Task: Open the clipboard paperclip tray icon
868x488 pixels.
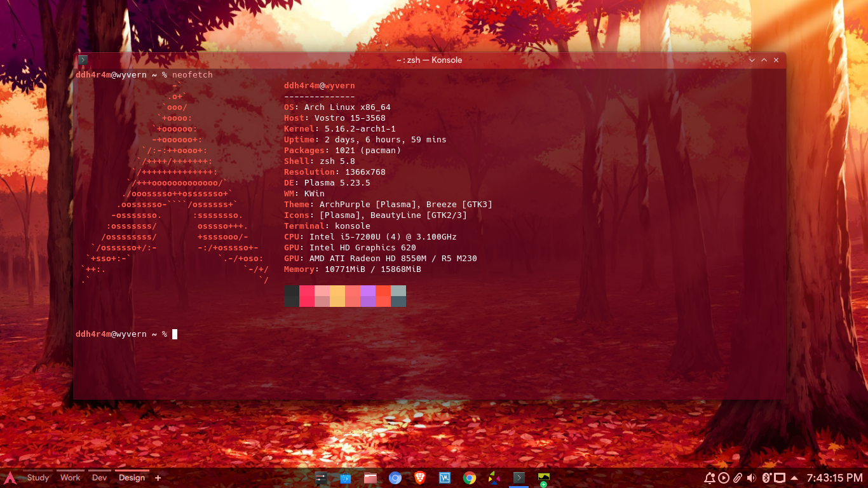Action: pyautogui.click(x=738, y=478)
